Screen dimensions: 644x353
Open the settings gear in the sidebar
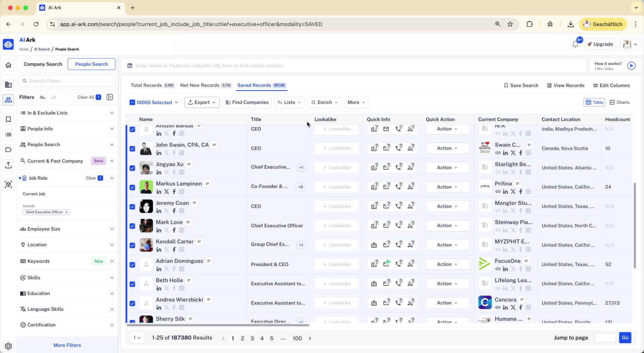8,346
